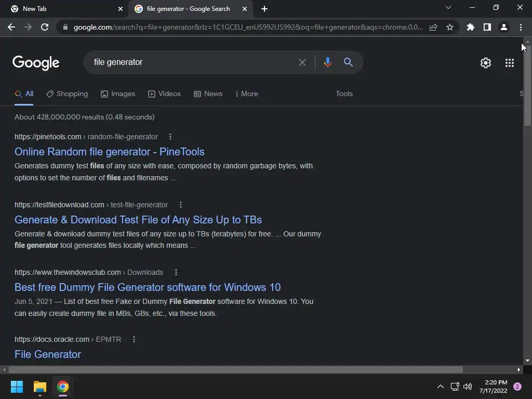Click the vertical scrollbar thumb

tap(527, 85)
